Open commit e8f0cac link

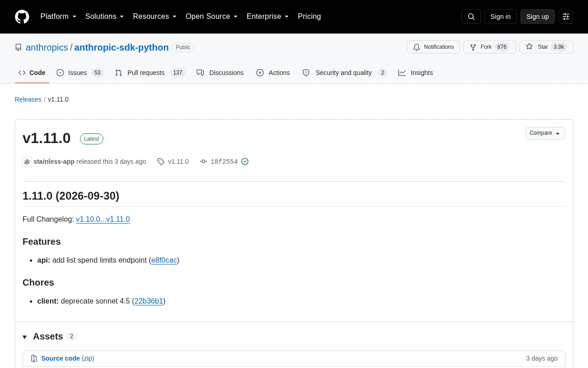tap(164, 260)
